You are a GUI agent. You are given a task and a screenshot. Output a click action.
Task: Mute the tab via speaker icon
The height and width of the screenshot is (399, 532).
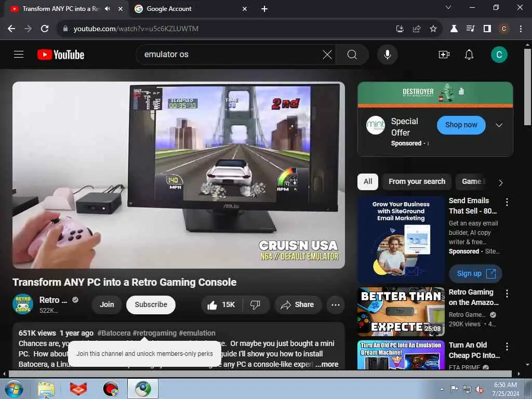pos(108,9)
